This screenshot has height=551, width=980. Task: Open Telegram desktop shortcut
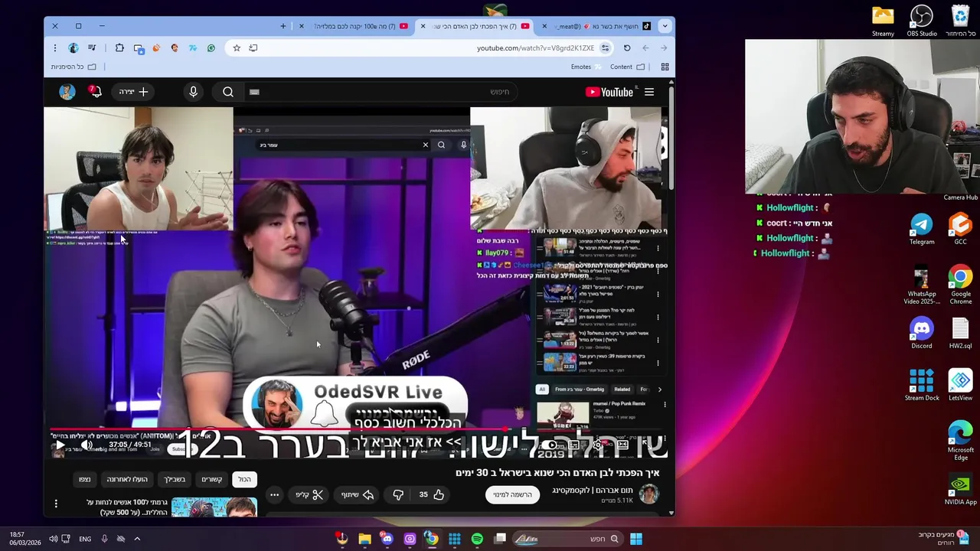click(x=922, y=227)
